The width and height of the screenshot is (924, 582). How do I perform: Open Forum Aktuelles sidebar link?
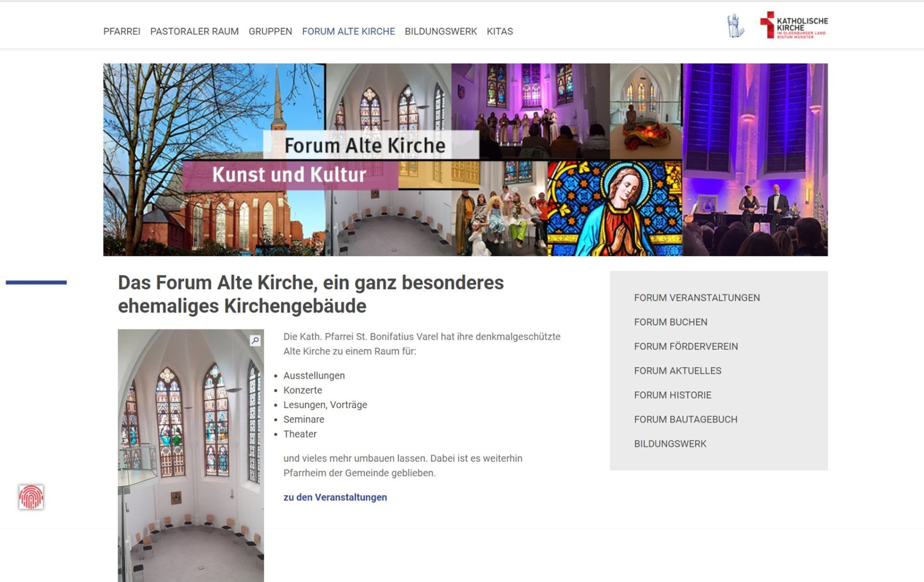tap(677, 371)
